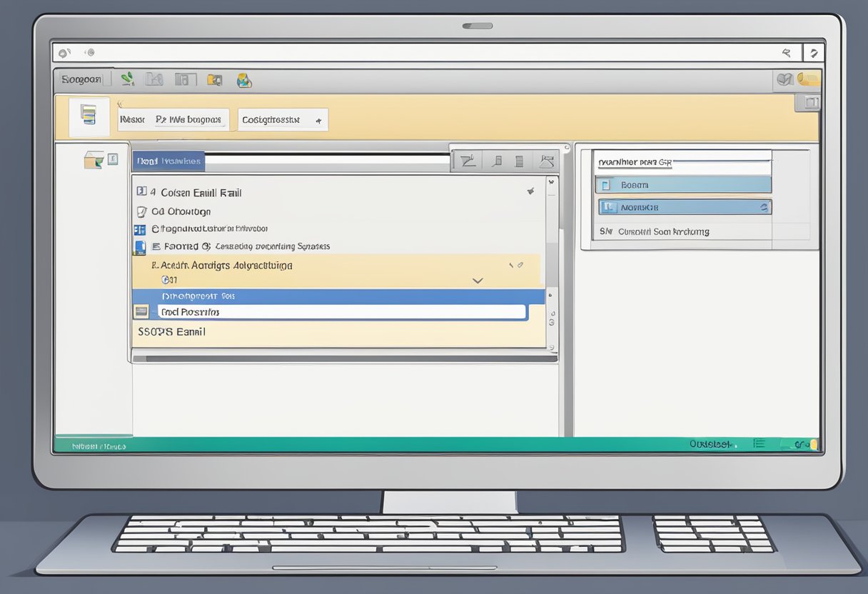
Task: Select the 'Sogoon' tab in the toolbar
Action: [x=82, y=79]
